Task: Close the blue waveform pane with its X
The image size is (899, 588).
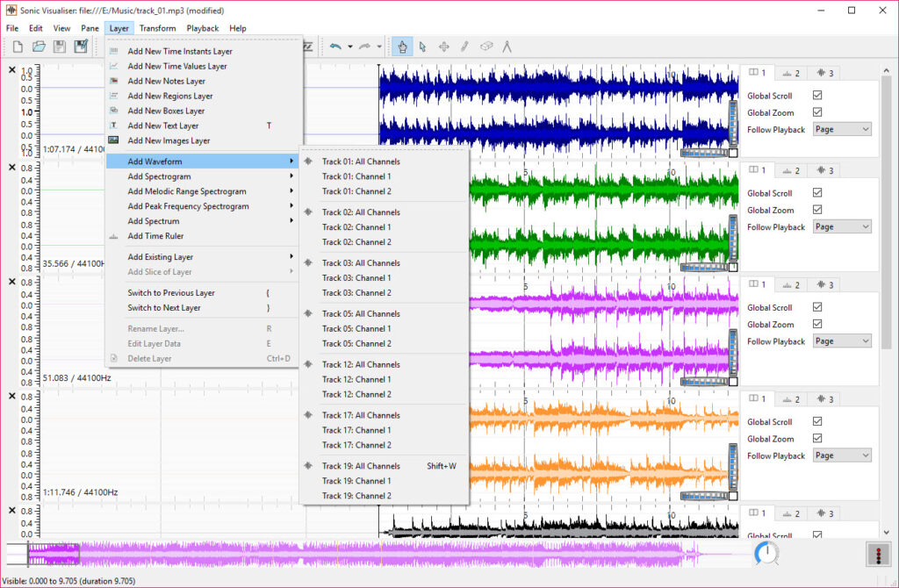Action: coord(12,70)
